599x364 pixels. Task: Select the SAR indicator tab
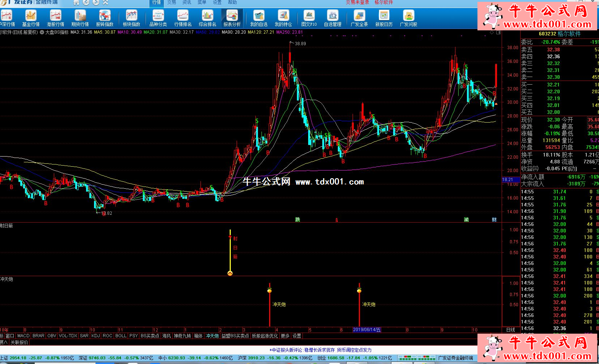84,336
